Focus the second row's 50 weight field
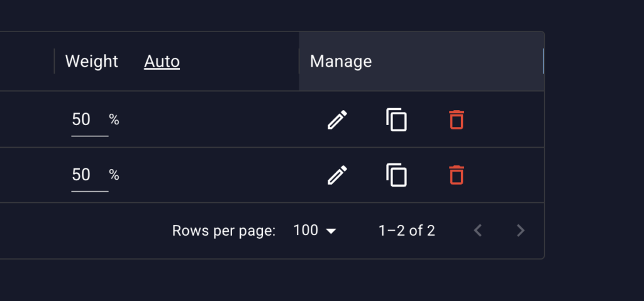The height and width of the screenshot is (301, 644). click(x=89, y=175)
